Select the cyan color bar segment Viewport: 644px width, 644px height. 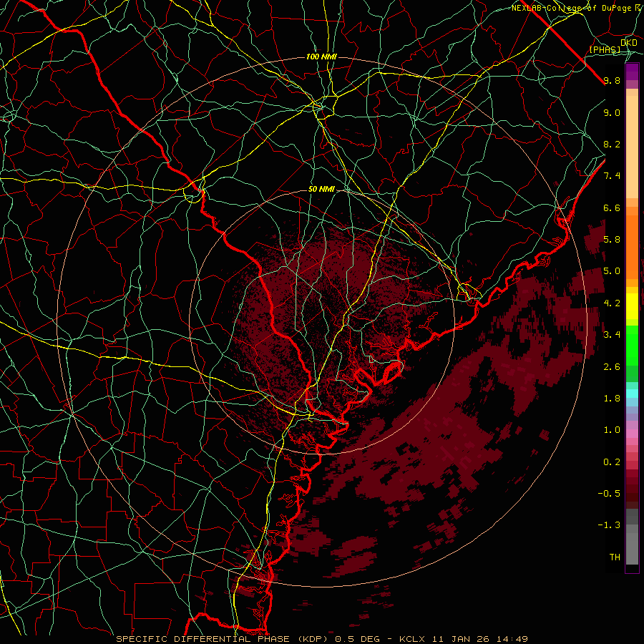pos(632,394)
